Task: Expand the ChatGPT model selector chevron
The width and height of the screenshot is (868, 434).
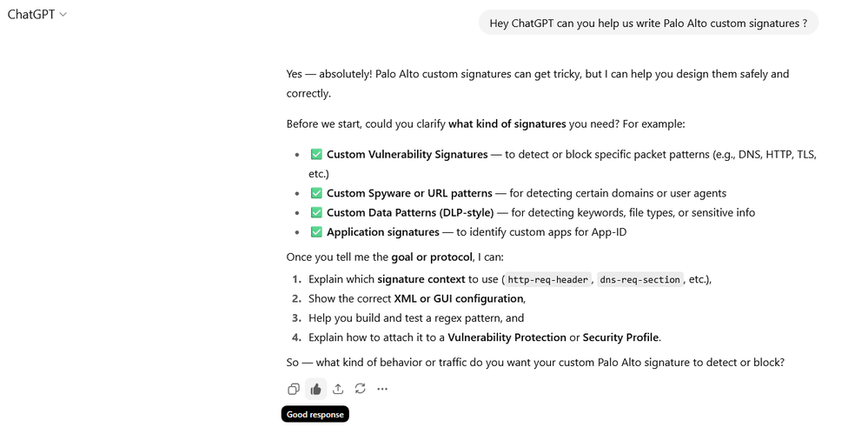Action: pos(63,15)
